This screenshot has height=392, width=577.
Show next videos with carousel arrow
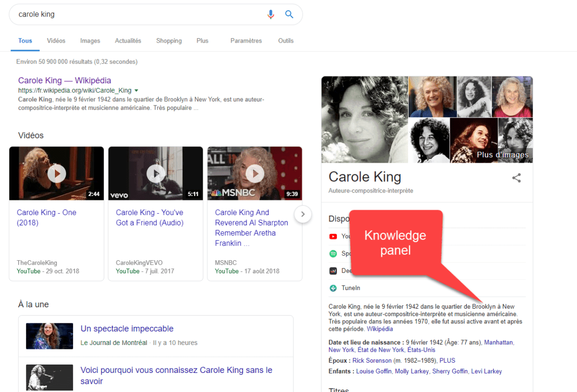pyautogui.click(x=303, y=214)
